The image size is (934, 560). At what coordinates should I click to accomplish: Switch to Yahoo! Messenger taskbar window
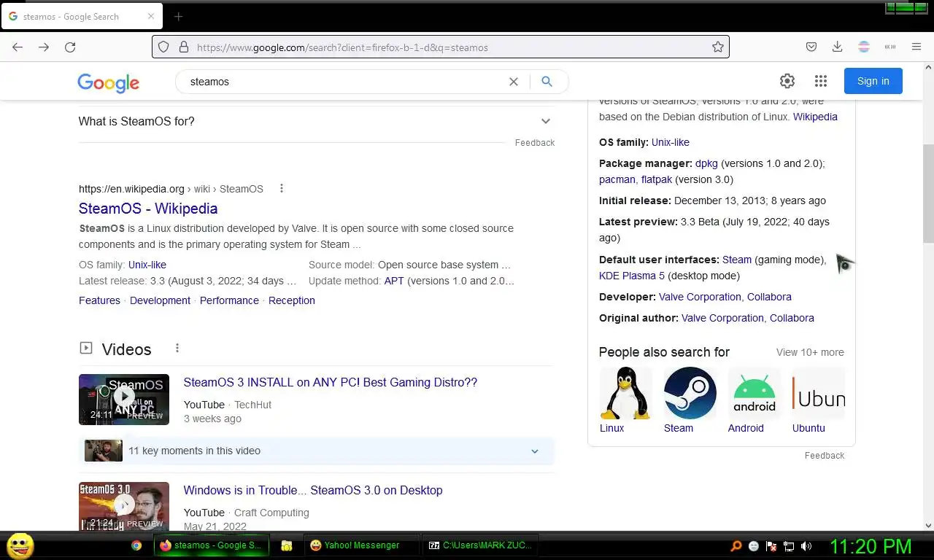tap(362, 545)
